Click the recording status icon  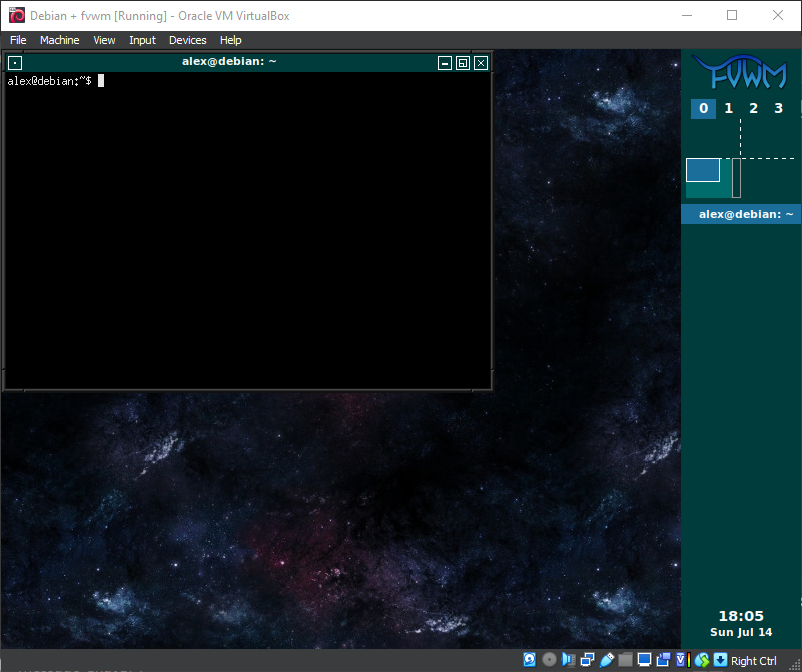[663, 660]
